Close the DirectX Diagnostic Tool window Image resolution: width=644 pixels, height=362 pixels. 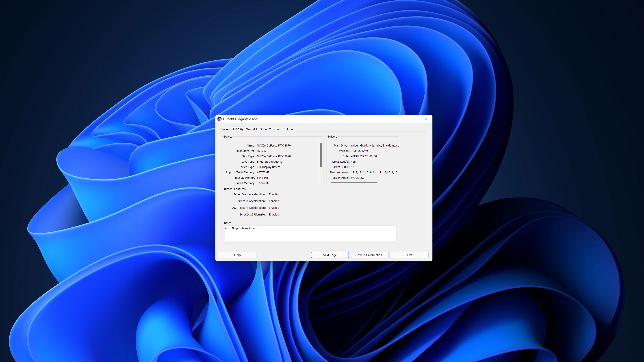coord(425,119)
